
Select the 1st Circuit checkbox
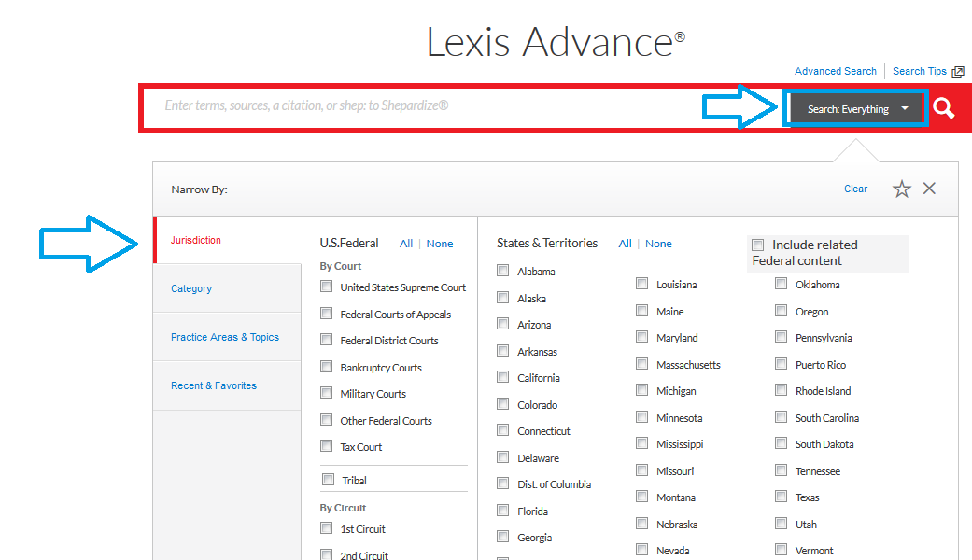pos(326,528)
